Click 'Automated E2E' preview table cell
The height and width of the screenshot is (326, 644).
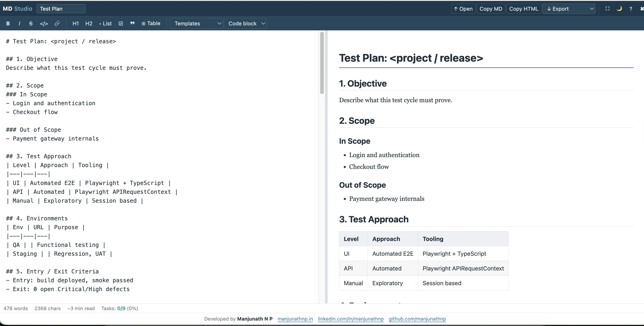coord(393,254)
